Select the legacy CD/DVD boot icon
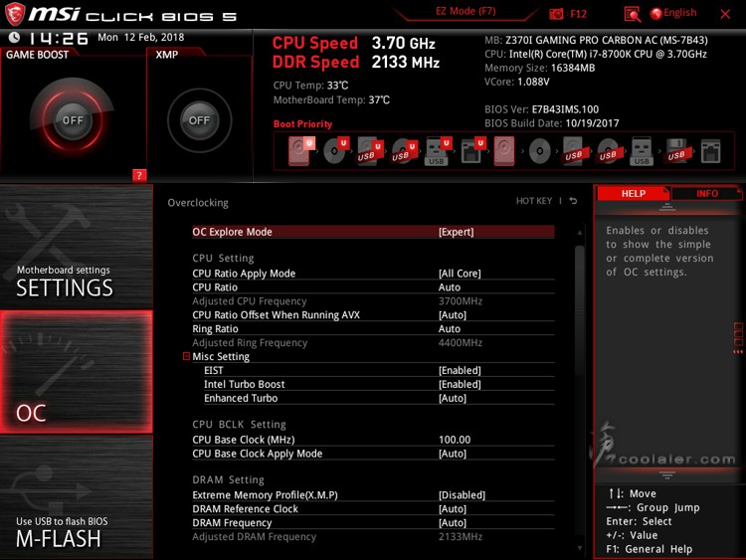 539,151
